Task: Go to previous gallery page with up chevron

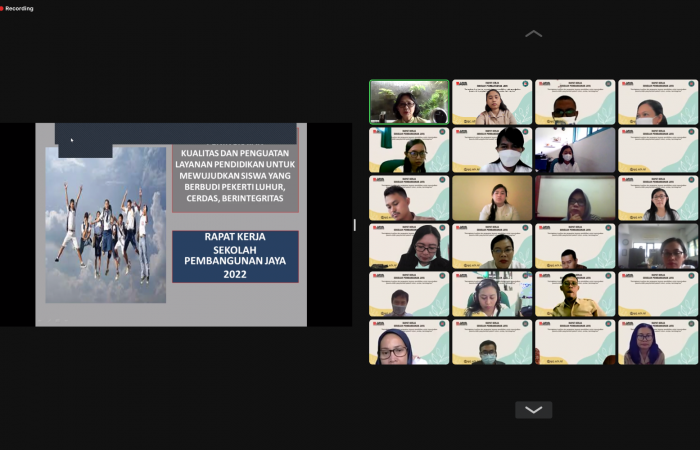Action: (533, 34)
